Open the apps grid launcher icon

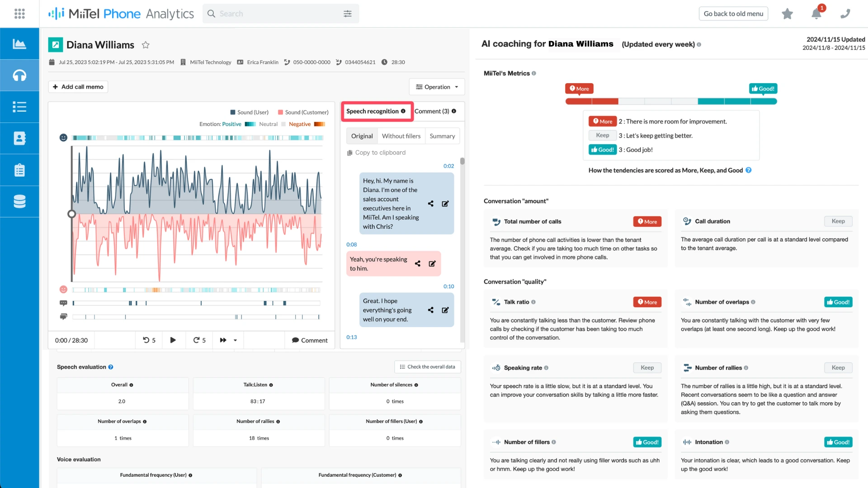pyautogui.click(x=19, y=14)
